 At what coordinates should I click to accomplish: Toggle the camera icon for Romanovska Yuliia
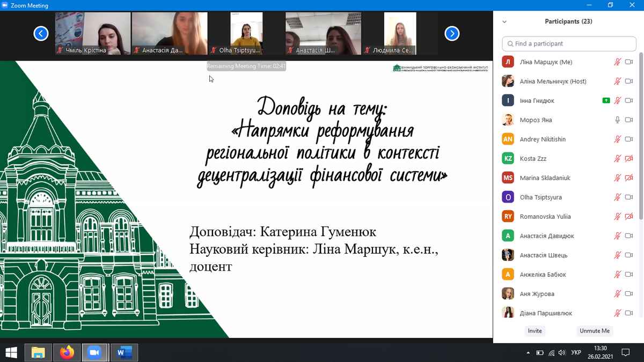pos(629,217)
